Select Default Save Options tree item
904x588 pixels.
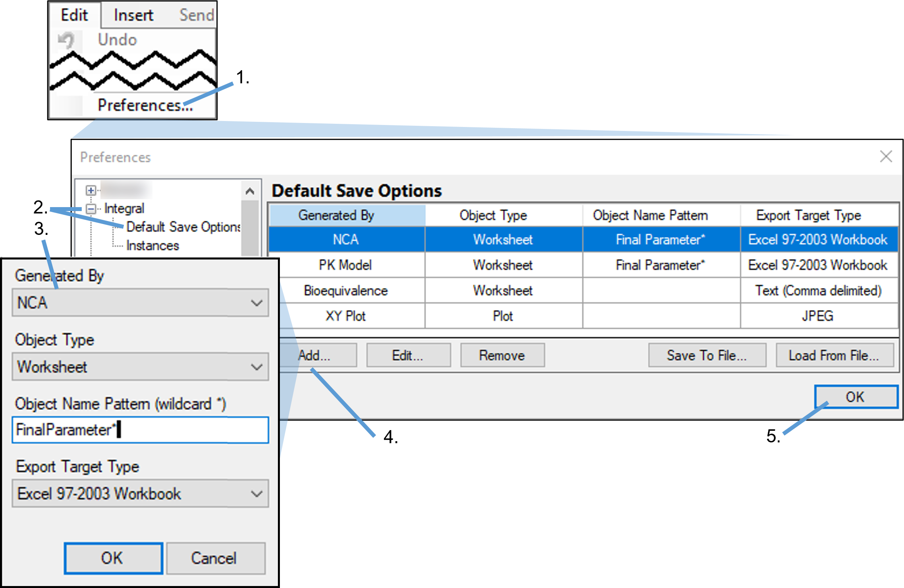183,227
